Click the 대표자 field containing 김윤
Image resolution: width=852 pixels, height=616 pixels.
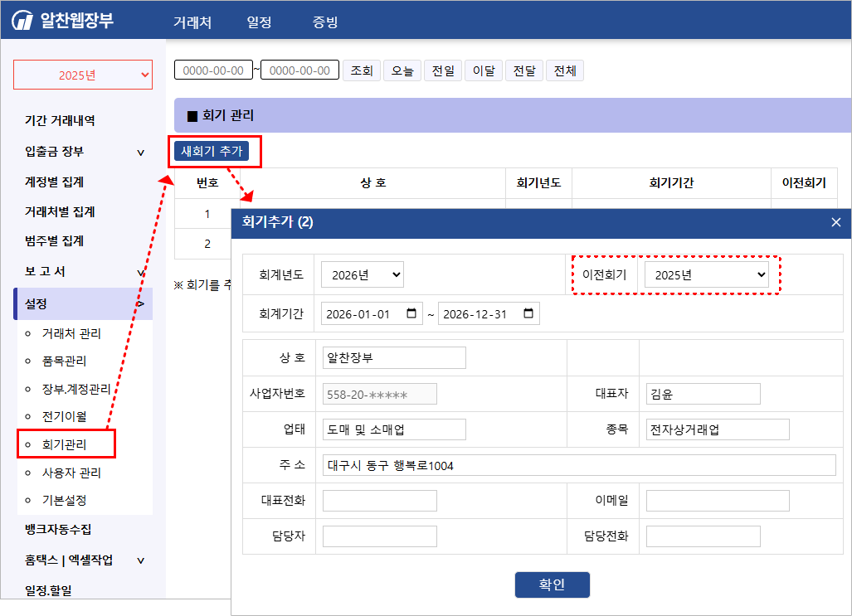point(704,394)
